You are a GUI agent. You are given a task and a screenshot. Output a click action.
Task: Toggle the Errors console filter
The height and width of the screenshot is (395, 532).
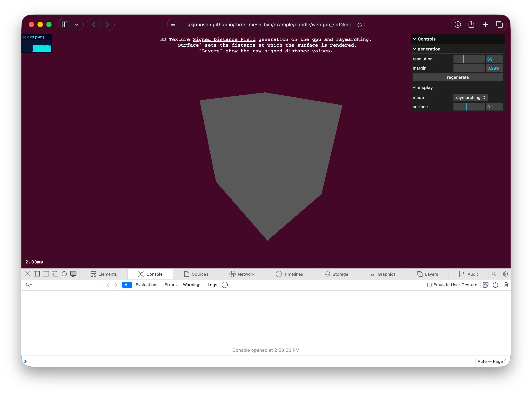click(x=170, y=285)
